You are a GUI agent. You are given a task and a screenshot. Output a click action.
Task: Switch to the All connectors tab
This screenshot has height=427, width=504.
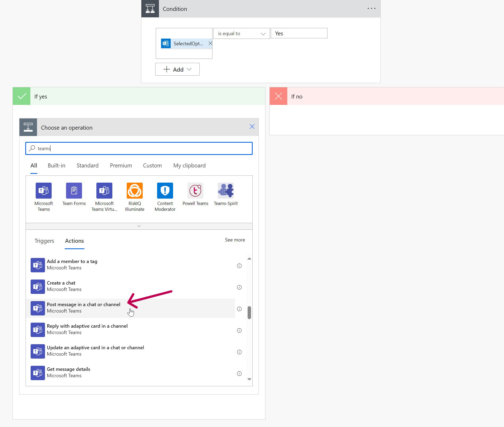click(x=34, y=166)
